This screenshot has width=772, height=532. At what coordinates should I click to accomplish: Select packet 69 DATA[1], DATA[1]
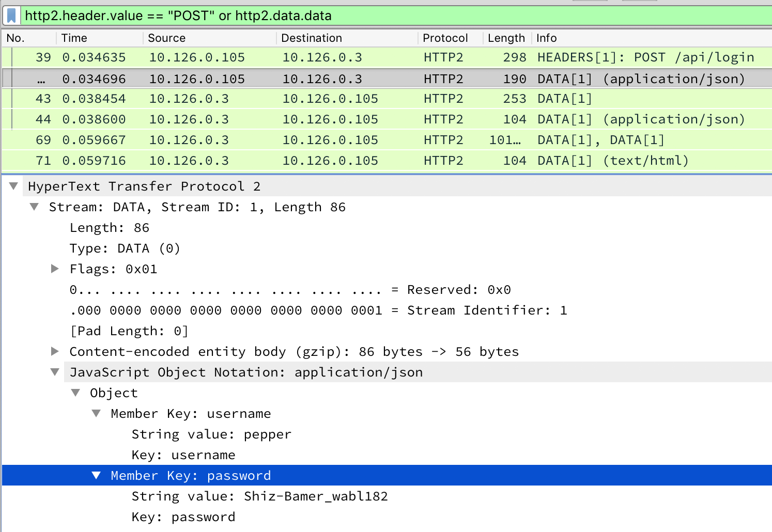pyautogui.click(x=387, y=140)
